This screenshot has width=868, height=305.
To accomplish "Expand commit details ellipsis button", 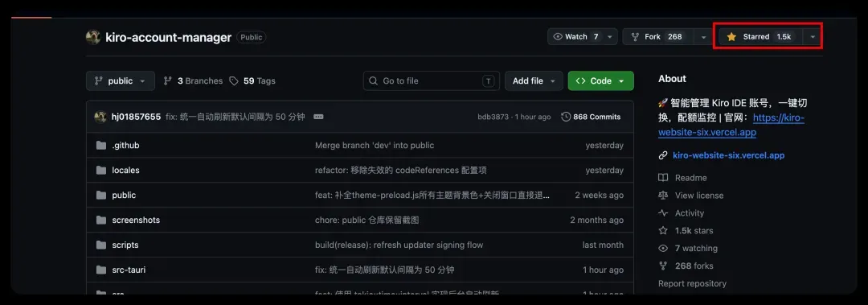I will pyautogui.click(x=318, y=117).
